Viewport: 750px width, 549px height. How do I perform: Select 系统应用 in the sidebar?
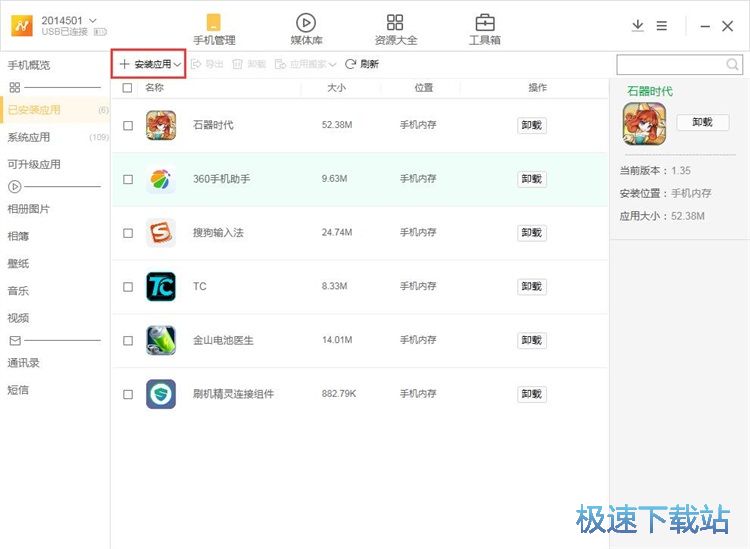coord(29,137)
